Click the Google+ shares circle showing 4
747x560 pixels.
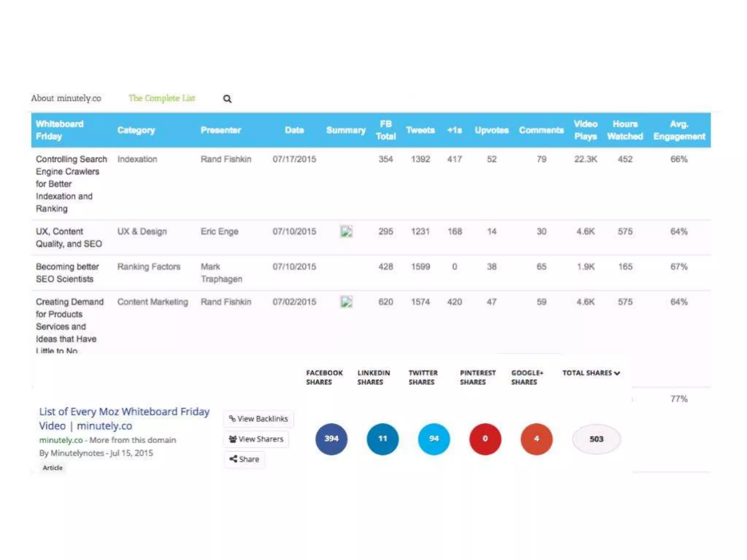point(536,439)
